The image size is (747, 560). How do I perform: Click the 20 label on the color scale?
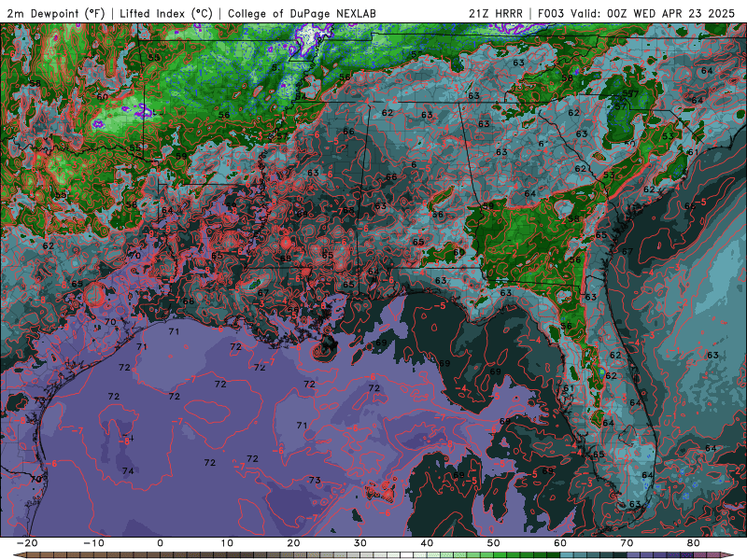point(293,543)
